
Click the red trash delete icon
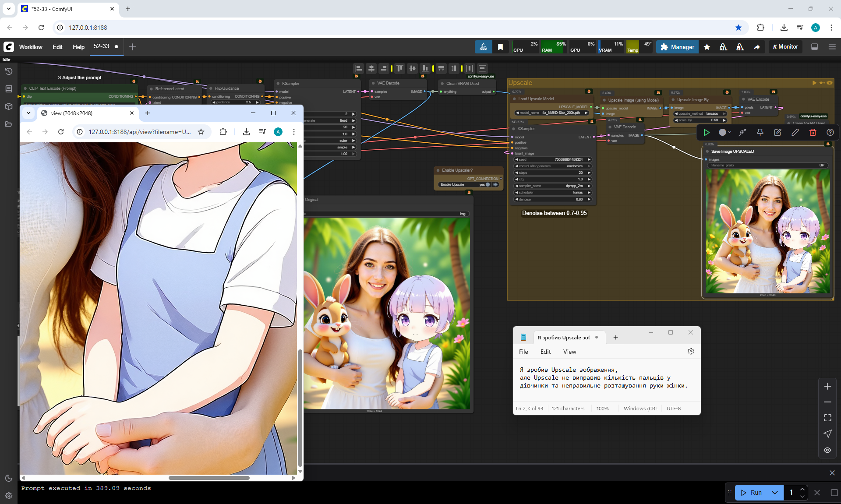813,132
